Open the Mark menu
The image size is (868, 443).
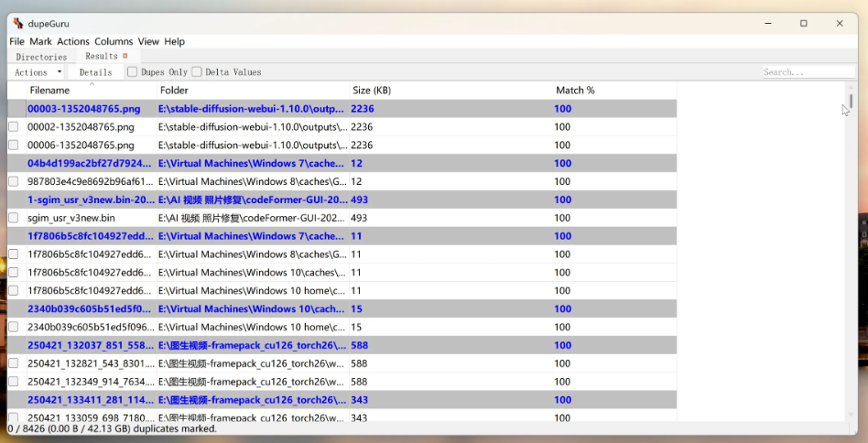pos(40,41)
